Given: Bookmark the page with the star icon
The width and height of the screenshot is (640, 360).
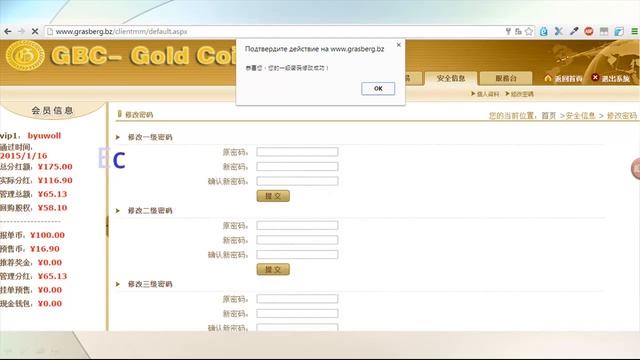Looking at the screenshot, I should (x=529, y=31).
